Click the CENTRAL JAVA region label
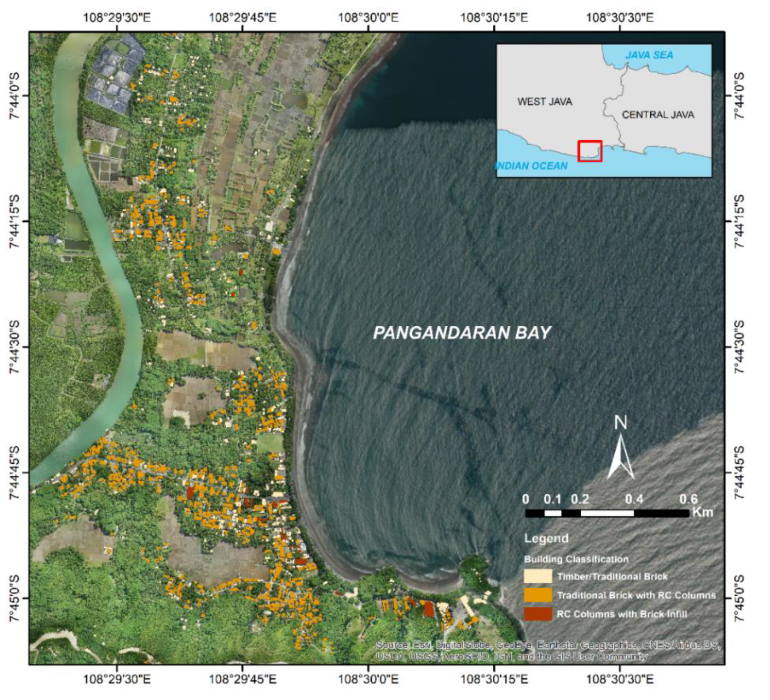 point(658,115)
